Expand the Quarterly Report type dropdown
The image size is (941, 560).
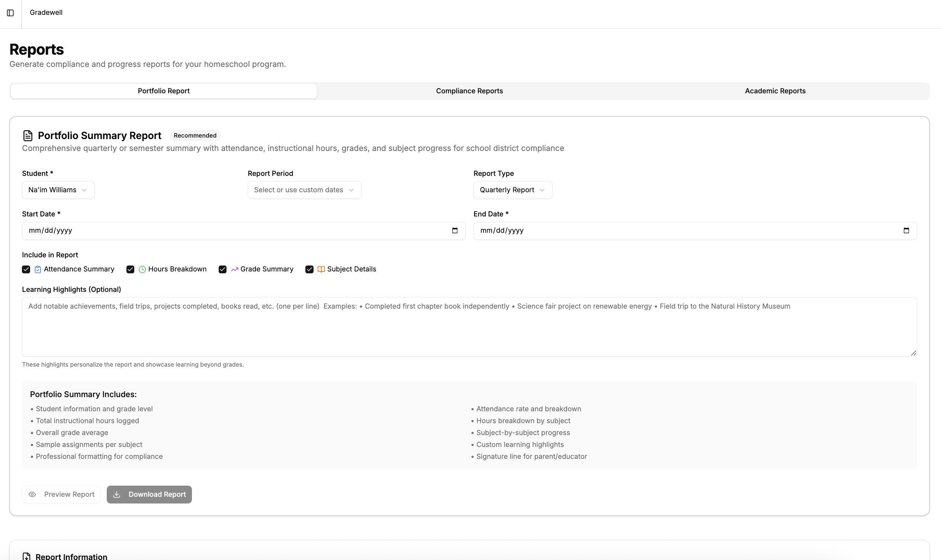click(512, 190)
